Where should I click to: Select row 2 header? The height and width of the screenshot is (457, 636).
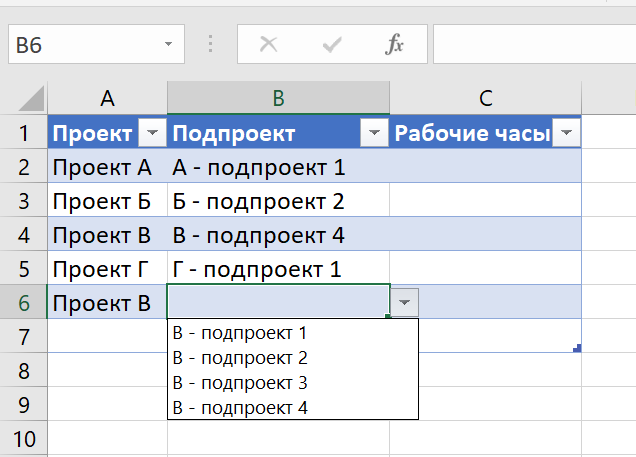coord(24,167)
